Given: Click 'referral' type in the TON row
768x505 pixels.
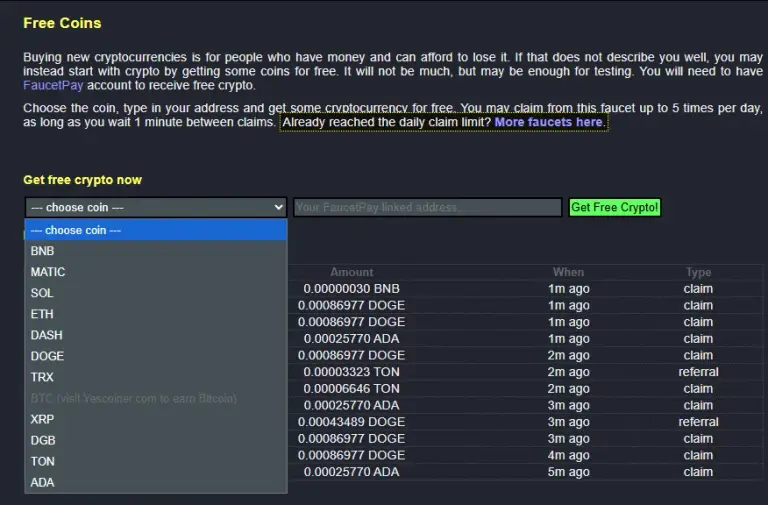Looking at the screenshot, I should (x=698, y=372).
